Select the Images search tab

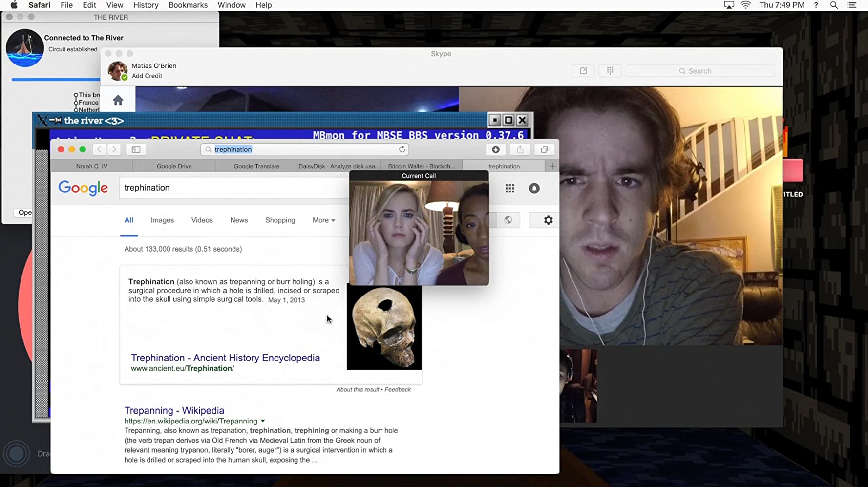click(162, 220)
